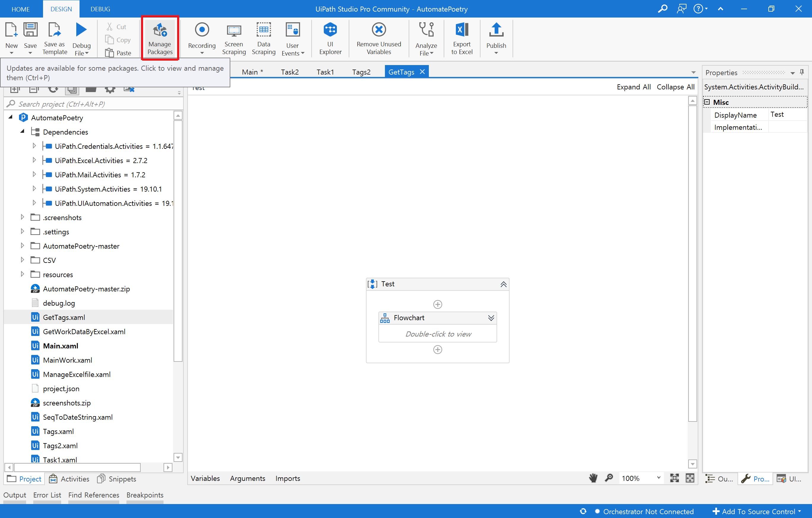This screenshot has width=812, height=518.
Task: Toggle Show All Files in project panel
Action: [72, 89]
